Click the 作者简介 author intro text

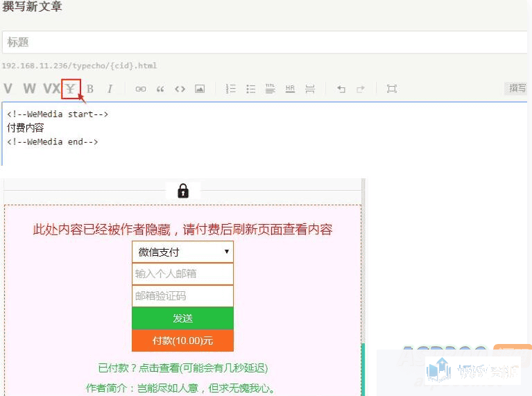coord(180,388)
